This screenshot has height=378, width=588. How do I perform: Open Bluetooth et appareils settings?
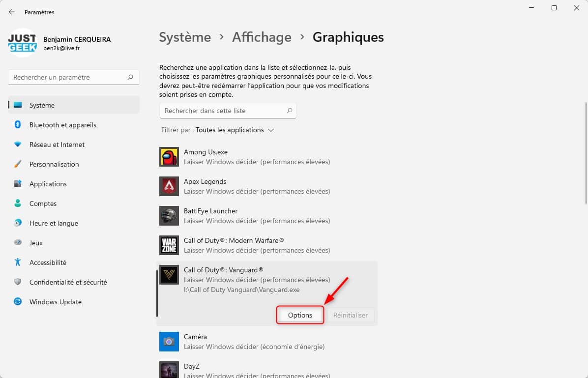(74, 125)
